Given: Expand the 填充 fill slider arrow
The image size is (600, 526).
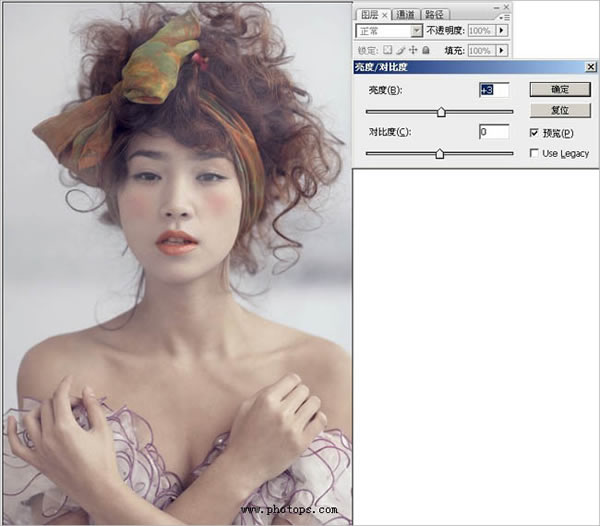Looking at the screenshot, I should tap(502, 50).
